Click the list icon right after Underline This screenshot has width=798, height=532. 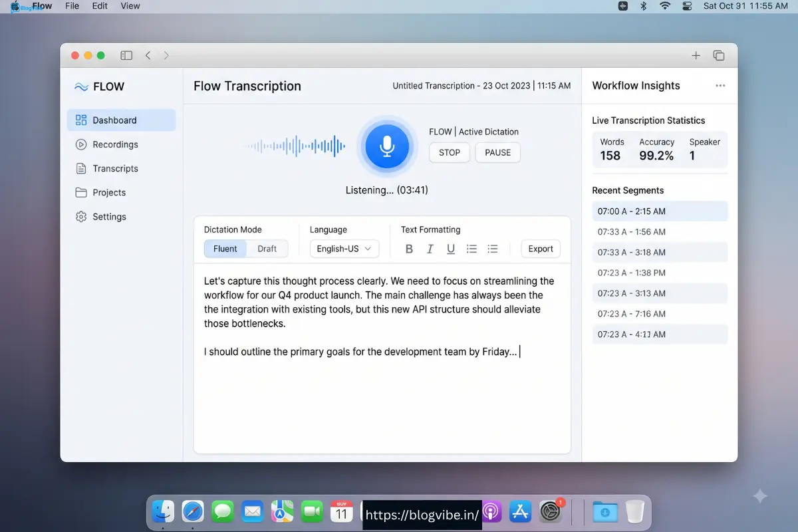tap(471, 249)
